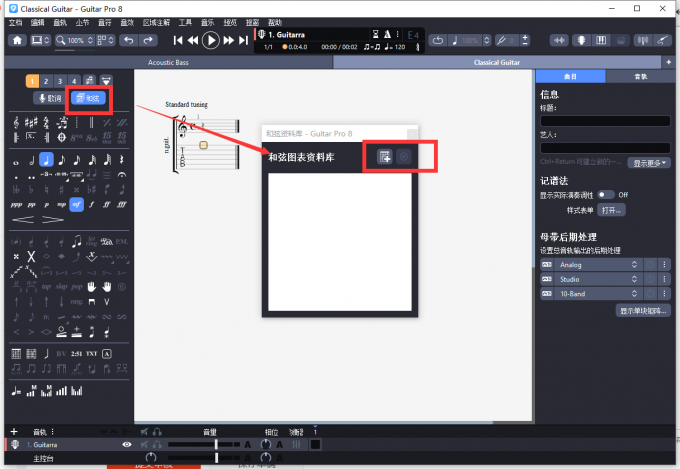
Task: Adjust the Guitarra track volume slider
Action: click(x=216, y=444)
